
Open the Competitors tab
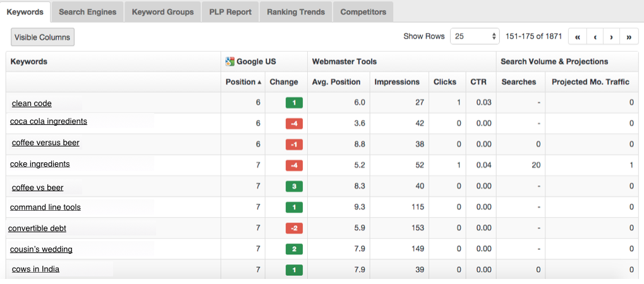pos(363,12)
